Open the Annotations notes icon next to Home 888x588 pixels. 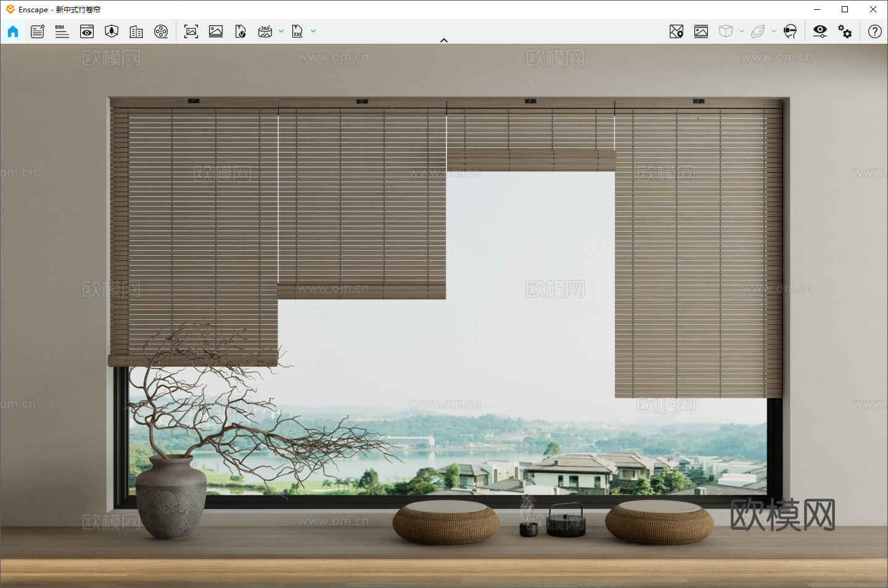[38, 31]
